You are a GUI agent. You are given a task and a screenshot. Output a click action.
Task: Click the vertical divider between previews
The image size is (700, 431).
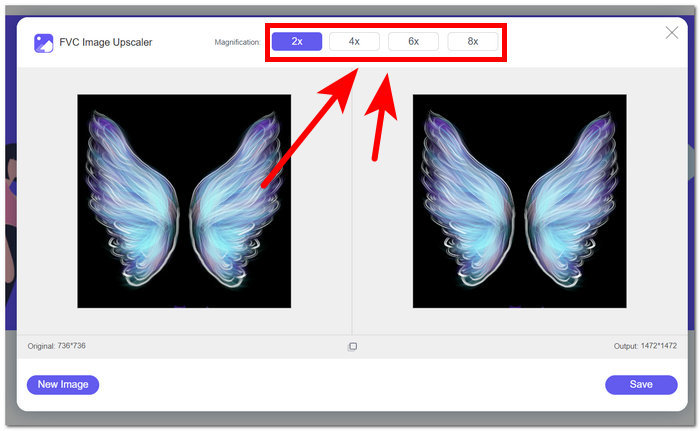pos(352,200)
